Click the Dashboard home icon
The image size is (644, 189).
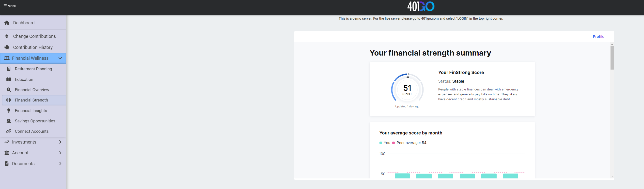(x=7, y=23)
